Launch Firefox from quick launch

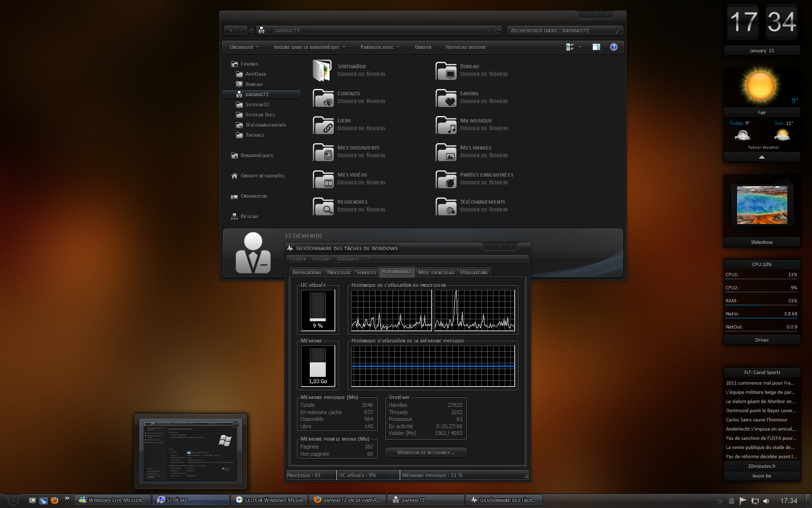(x=55, y=500)
